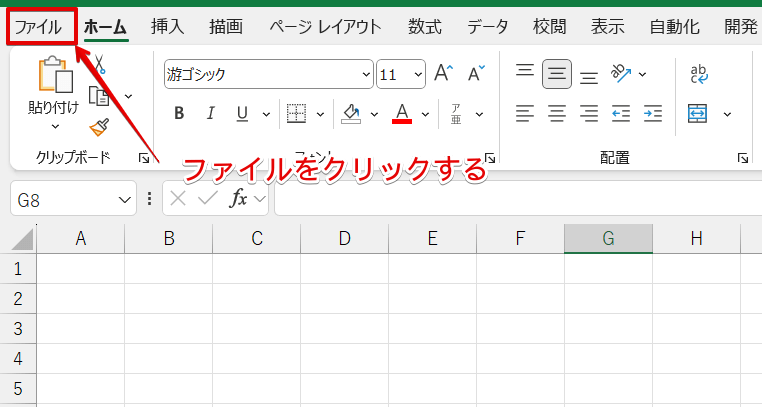Image resolution: width=762 pixels, height=407 pixels.
Task: Open the 游ゴシック font name dropdown
Action: click(366, 74)
